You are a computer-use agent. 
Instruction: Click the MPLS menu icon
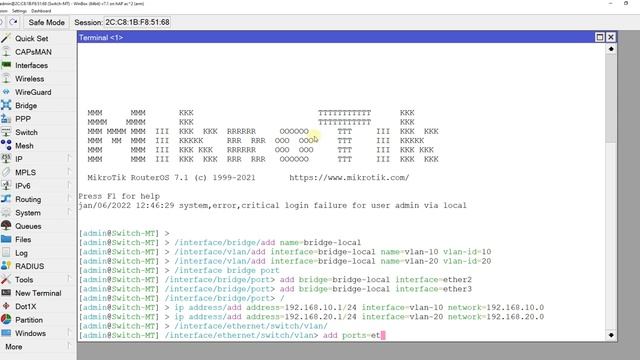(x=6, y=172)
